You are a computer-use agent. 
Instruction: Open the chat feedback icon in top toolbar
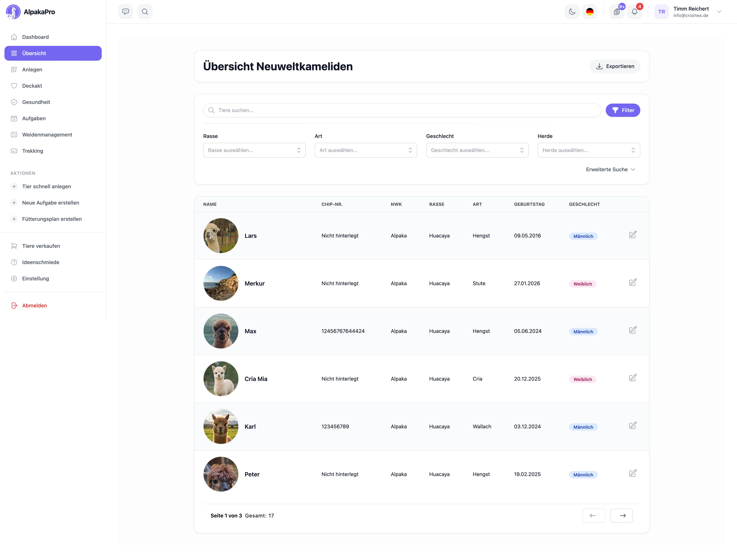tap(126, 11)
